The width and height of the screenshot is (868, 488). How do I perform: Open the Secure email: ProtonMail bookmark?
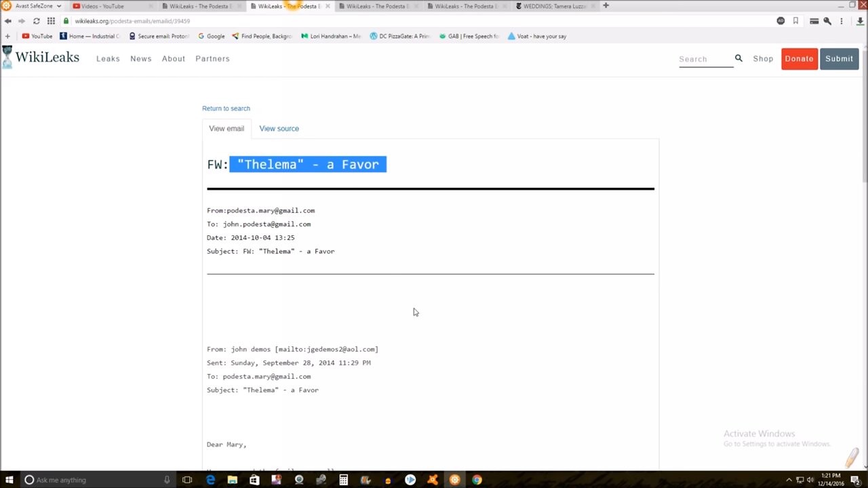(159, 36)
